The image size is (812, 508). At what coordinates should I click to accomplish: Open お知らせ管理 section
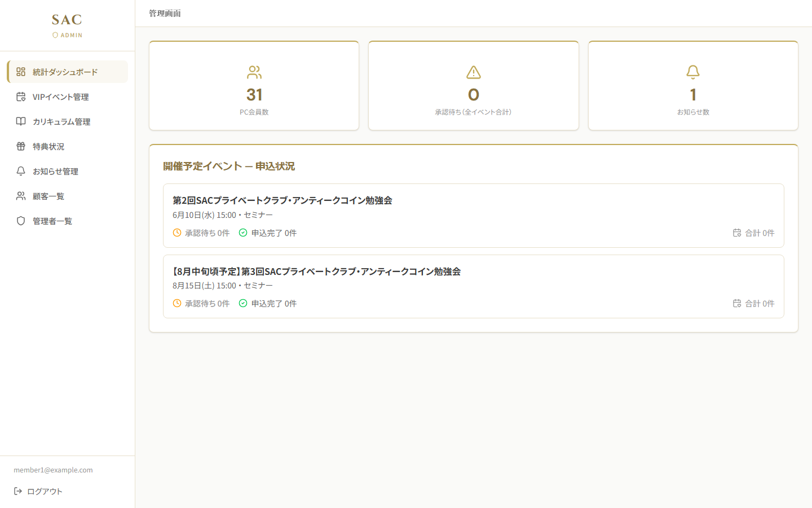coord(67,171)
